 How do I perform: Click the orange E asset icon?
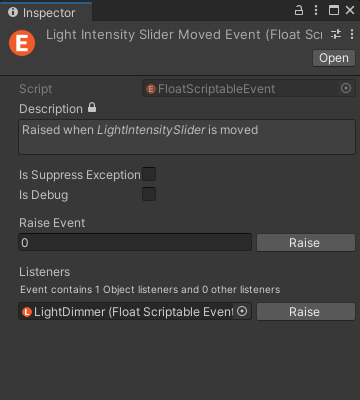pos(22,43)
